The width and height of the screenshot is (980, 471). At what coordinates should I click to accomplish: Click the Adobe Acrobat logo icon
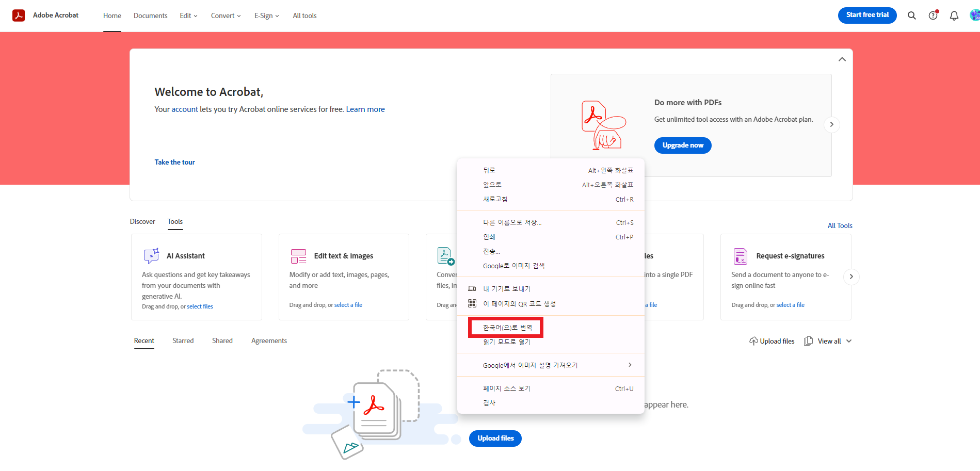(x=19, y=15)
